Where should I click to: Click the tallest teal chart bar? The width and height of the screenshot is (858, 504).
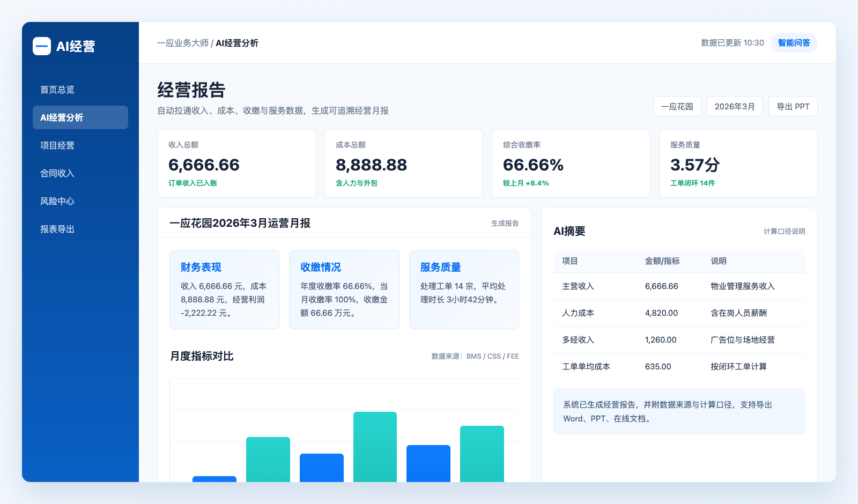[x=375, y=447]
